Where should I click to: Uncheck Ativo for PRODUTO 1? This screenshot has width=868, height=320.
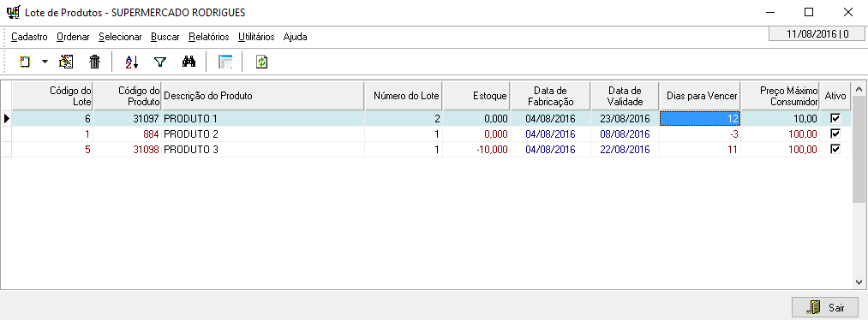[x=836, y=118]
